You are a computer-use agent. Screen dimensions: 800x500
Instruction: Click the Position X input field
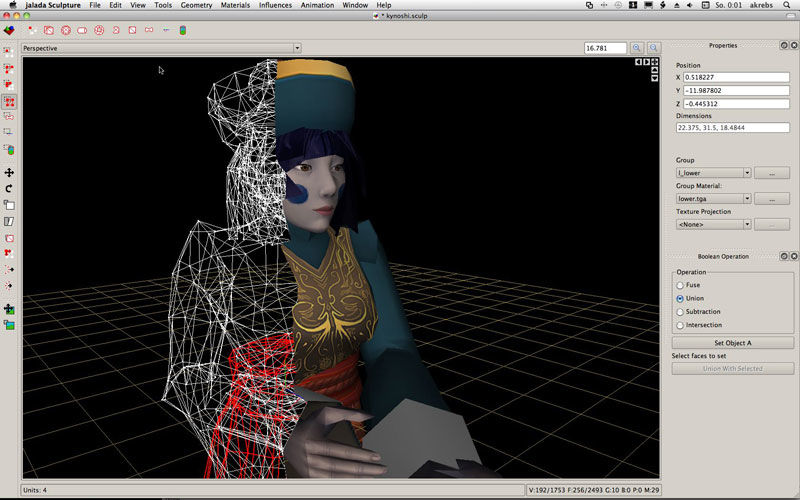[736, 77]
